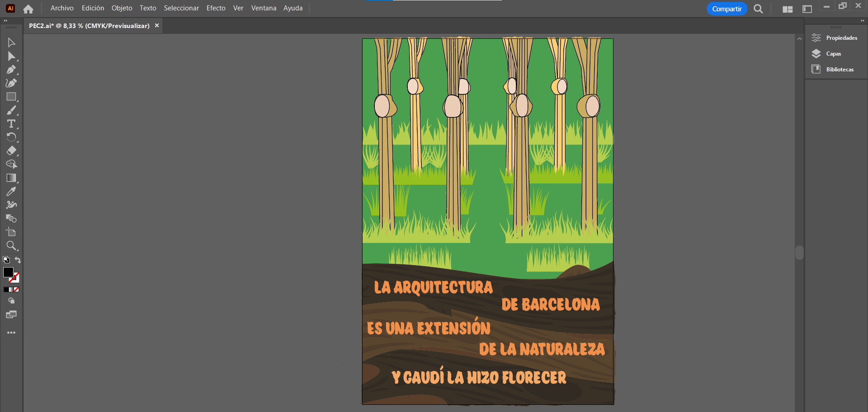868x412 pixels.
Task: Click the vertical scrollbar thumb
Action: point(799,253)
